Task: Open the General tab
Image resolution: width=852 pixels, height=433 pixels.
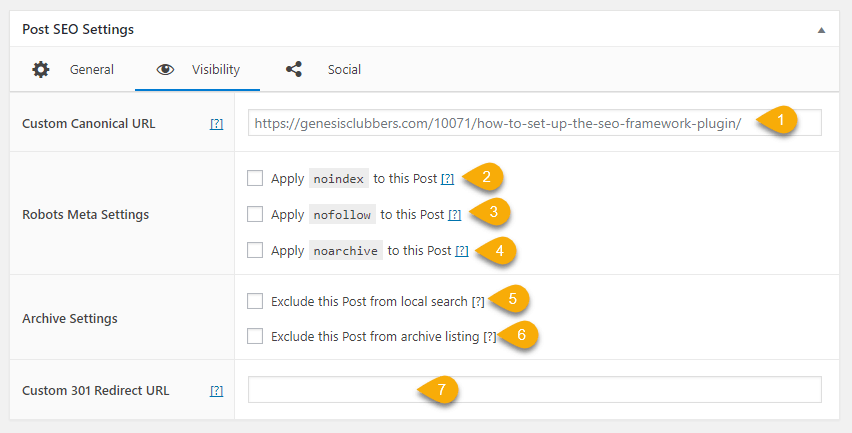Action: [x=91, y=70]
